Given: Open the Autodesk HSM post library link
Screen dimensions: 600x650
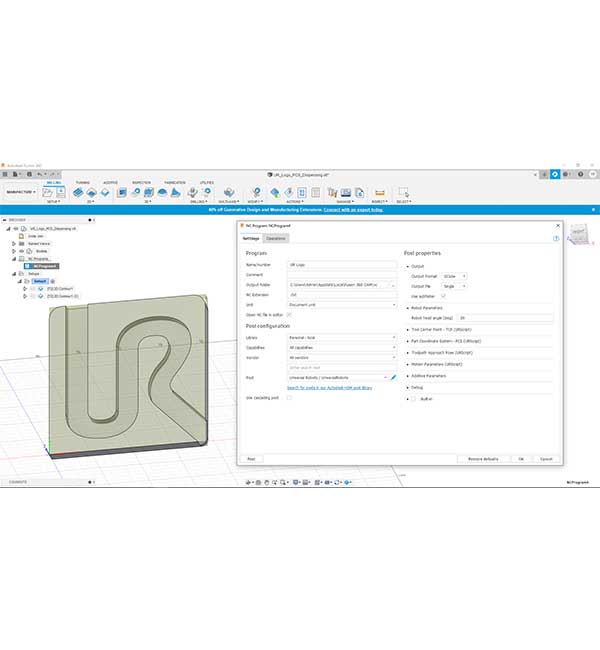Looking at the screenshot, I should (330, 388).
